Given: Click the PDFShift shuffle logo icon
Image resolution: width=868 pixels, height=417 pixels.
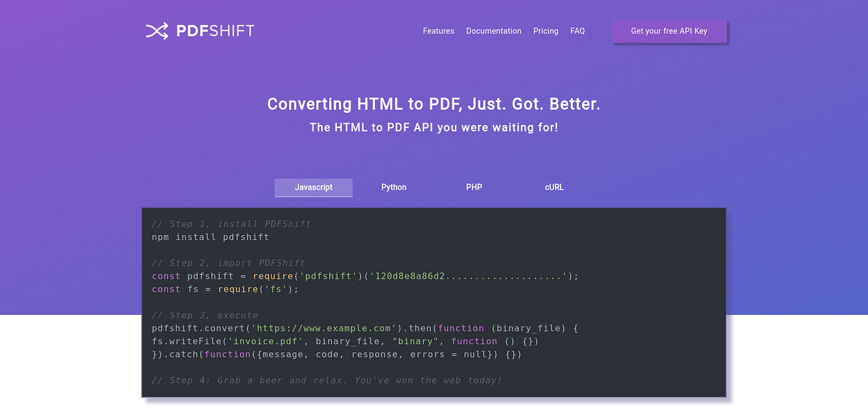Looking at the screenshot, I should [157, 31].
